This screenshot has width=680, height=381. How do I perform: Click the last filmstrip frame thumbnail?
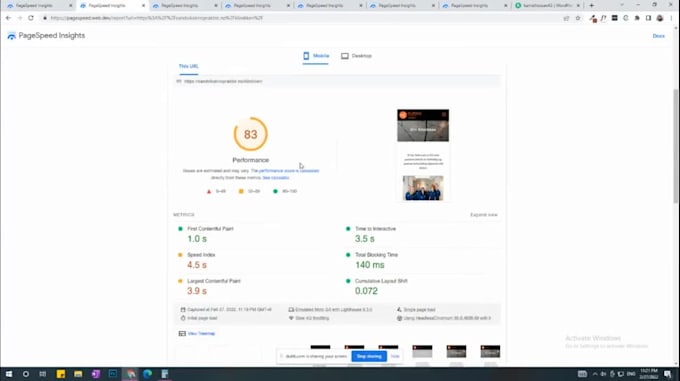(x=490, y=351)
